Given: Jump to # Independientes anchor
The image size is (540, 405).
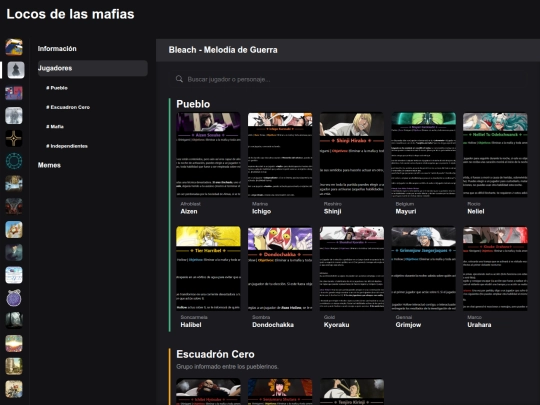Looking at the screenshot, I should [67, 146].
